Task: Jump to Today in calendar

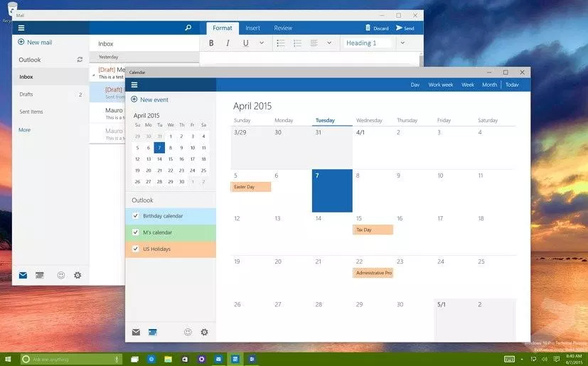Action: pos(512,85)
